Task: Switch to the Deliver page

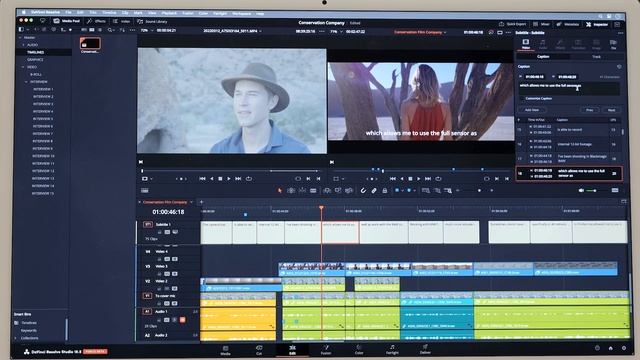Action: tap(425, 350)
